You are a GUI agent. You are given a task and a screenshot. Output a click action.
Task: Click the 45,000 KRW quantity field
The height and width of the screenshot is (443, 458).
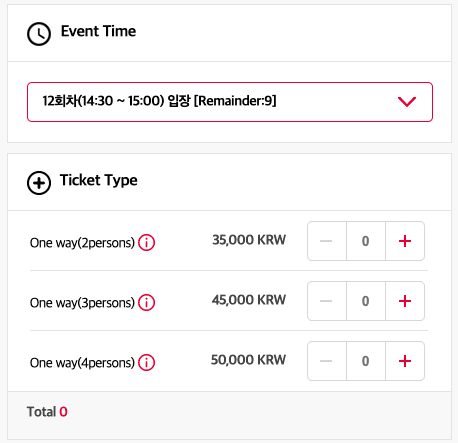[366, 301]
